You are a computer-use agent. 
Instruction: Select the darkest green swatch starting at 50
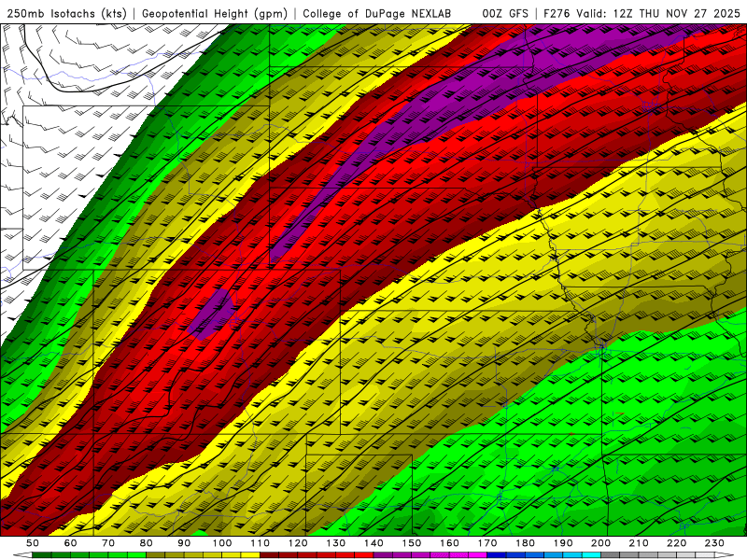41,555
